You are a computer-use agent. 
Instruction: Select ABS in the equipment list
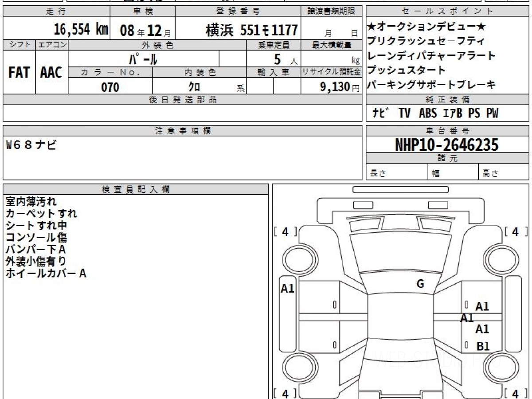[428, 113]
